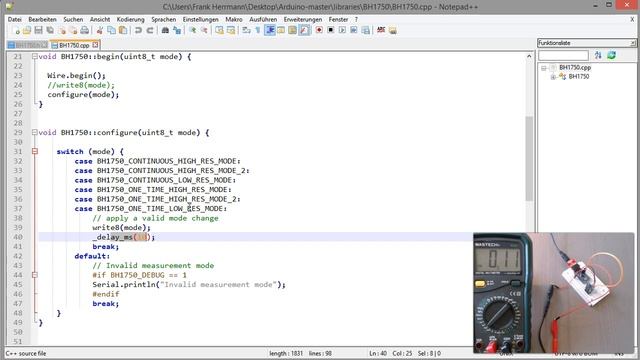
Task: Switch to the inactive first document tab
Action: (28, 45)
